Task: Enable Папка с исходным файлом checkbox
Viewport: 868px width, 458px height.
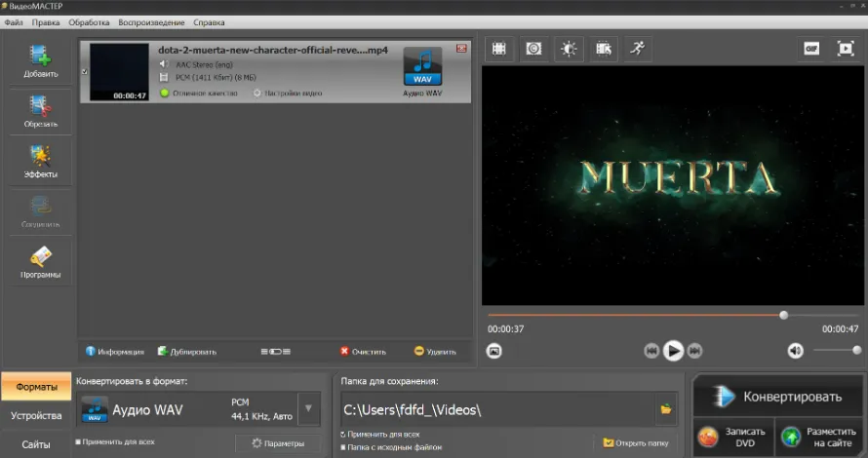Action: pos(343,447)
